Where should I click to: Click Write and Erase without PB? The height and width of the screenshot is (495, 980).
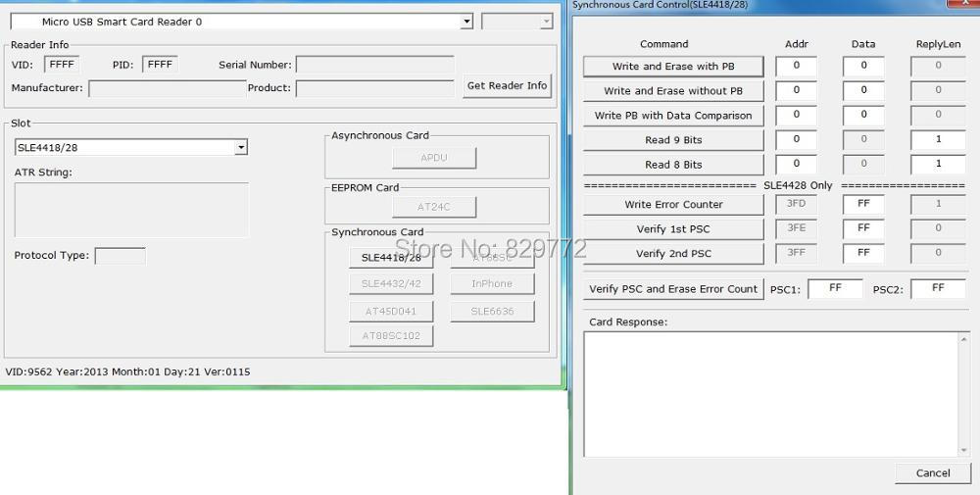[x=673, y=90]
